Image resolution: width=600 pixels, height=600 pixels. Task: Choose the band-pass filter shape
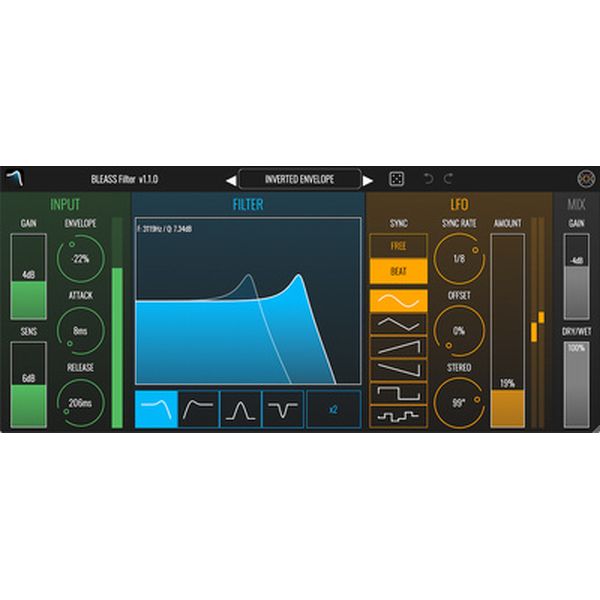tap(240, 409)
